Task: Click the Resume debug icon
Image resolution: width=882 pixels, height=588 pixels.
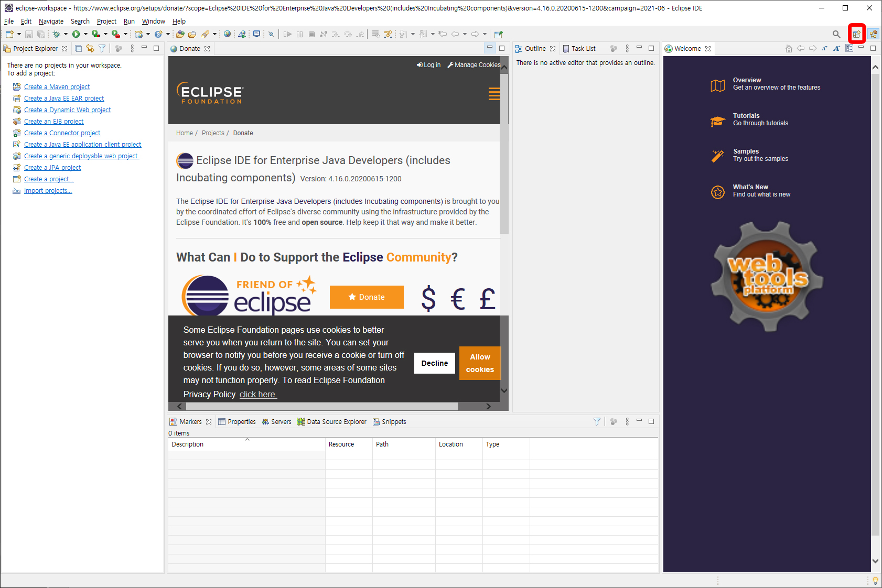Action: 287,34
